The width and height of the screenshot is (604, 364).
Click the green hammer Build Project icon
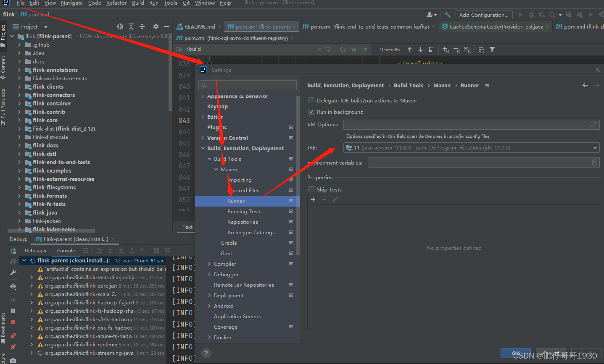tap(447, 15)
